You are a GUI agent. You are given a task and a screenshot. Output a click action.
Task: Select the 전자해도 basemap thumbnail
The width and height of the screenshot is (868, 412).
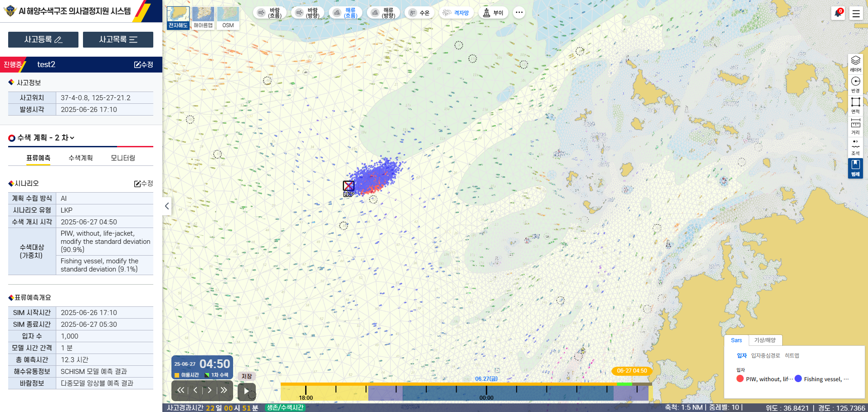coord(178,18)
